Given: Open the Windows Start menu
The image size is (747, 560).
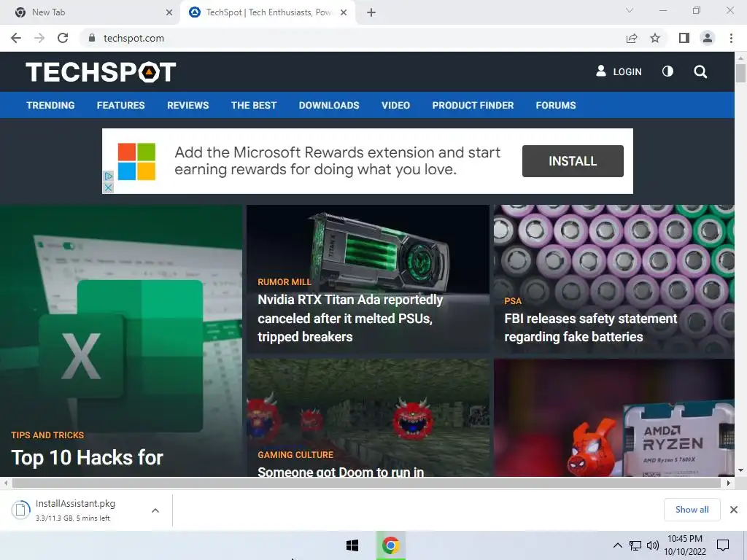Looking at the screenshot, I should tap(352, 545).
